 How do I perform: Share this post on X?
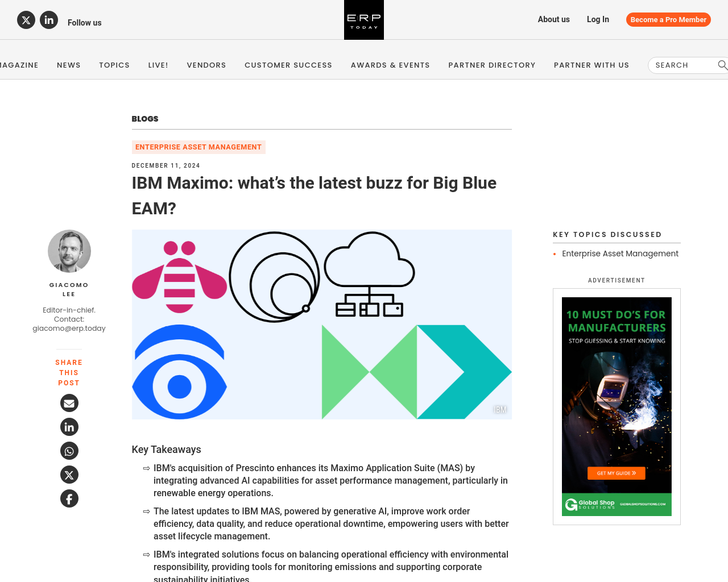tap(69, 475)
